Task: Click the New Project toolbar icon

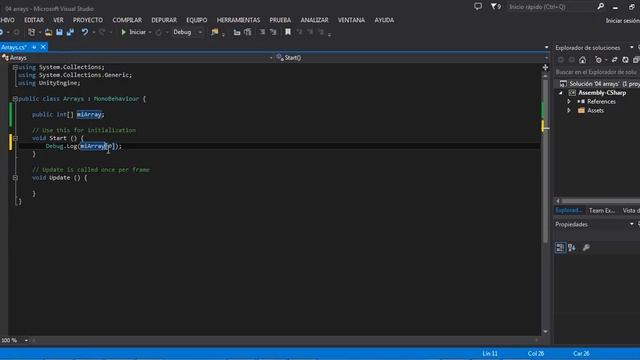Action: coord(31,32)
